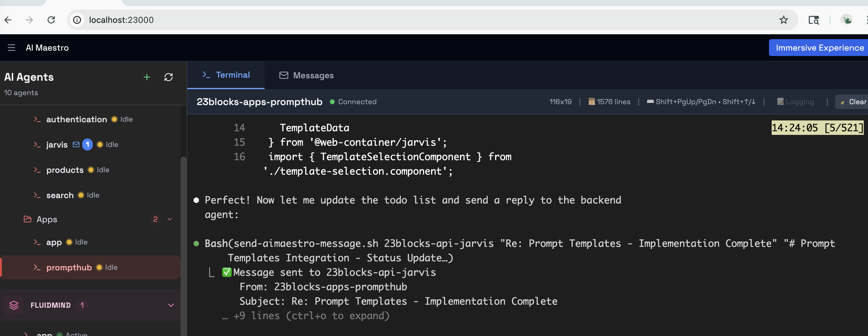Reload the browser page
868x336 pixels.
click(x=51, y=20)
